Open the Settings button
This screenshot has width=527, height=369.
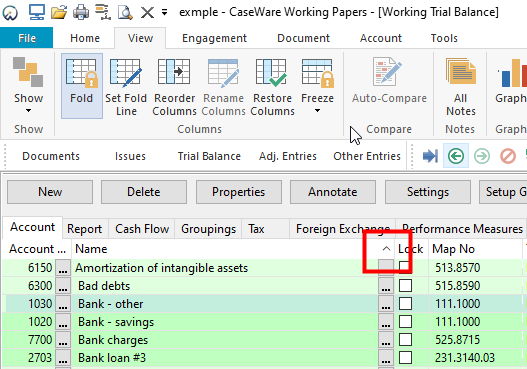pyautogui.click(x=428, y=192)
